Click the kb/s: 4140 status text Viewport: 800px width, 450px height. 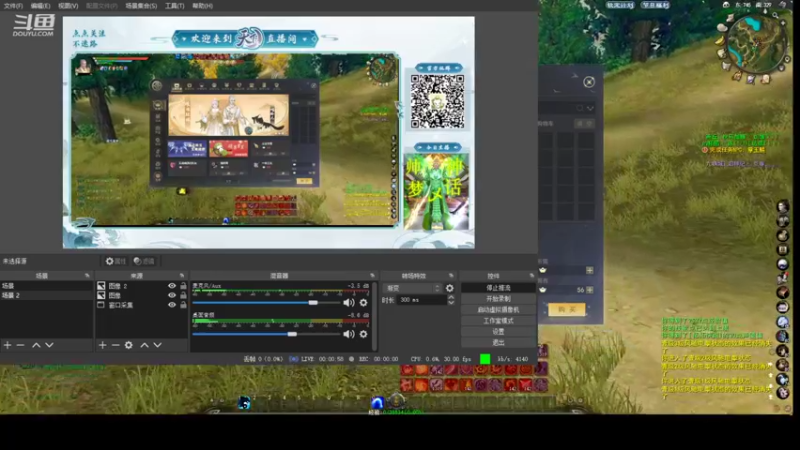(x=513, y=359)
